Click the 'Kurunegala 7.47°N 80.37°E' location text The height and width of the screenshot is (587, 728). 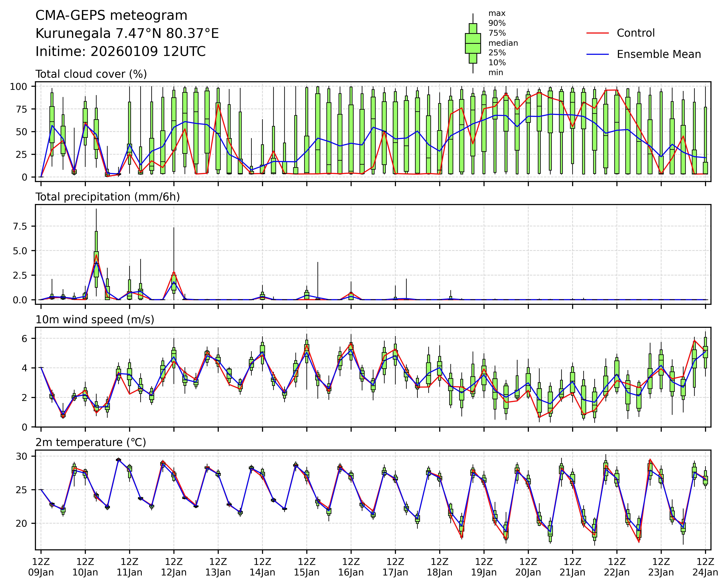click(127, 33)
